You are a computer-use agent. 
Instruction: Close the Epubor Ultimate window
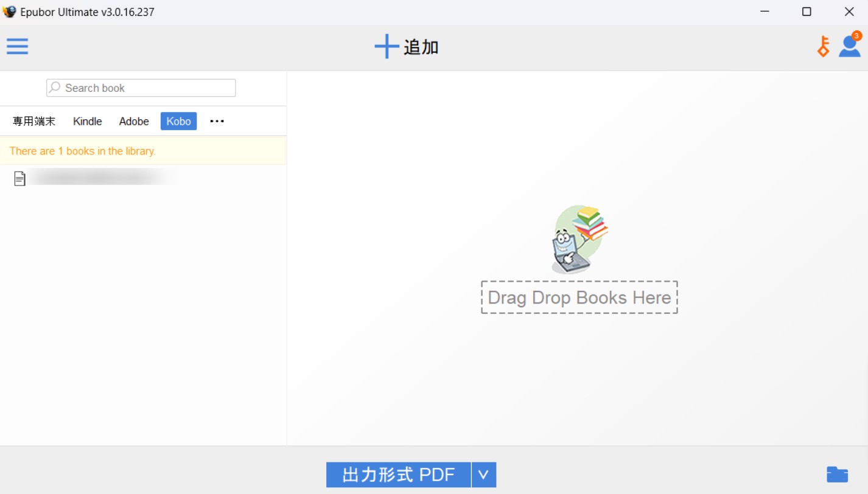849,12
